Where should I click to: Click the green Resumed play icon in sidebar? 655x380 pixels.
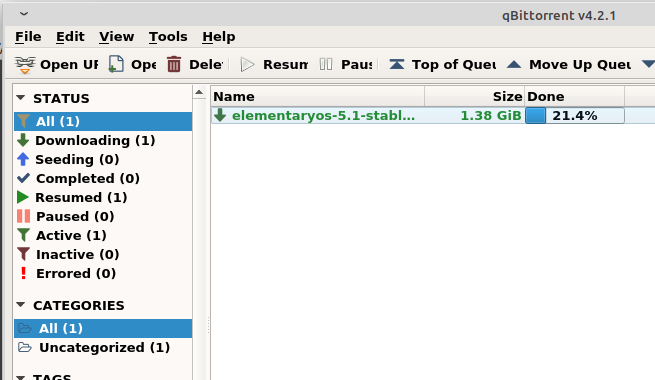23,197
